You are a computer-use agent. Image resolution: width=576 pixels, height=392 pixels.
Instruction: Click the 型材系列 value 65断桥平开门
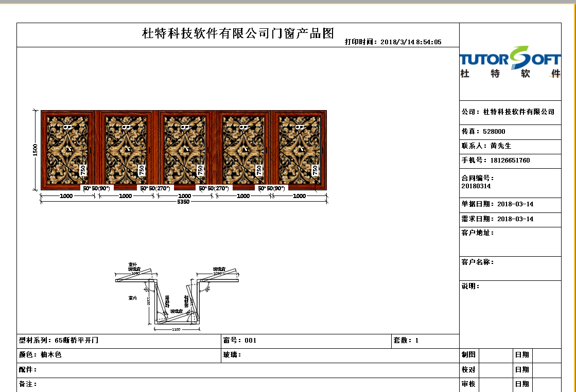click(x=76, y=340)
